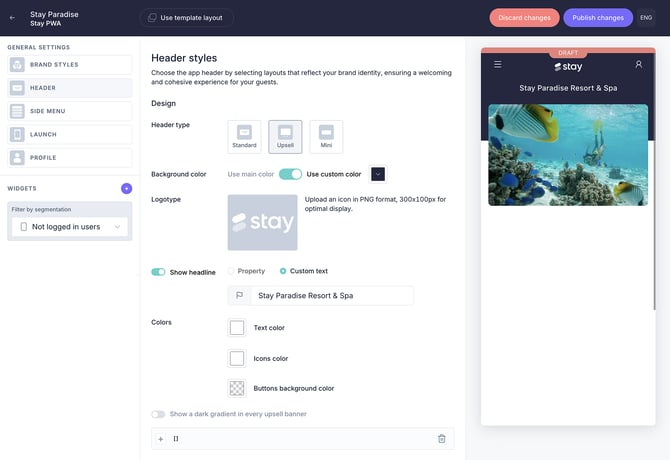Delete row with trash icon
The width and height of the screenshot is (670, 460).
pos(442,439)
